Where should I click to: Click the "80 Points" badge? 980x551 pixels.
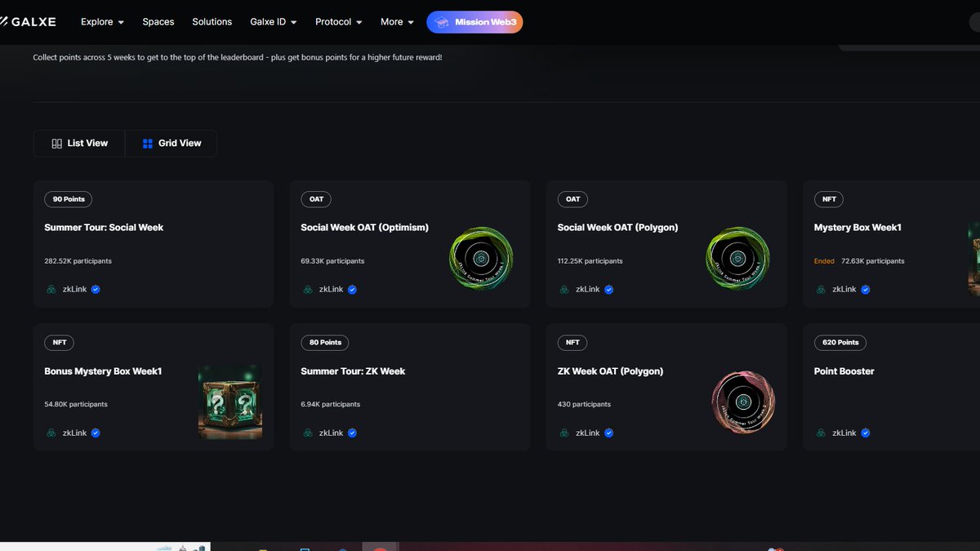pos(325,343)
